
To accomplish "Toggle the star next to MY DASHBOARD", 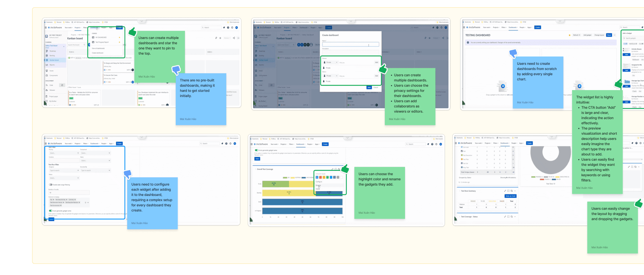I will point(119,37).
